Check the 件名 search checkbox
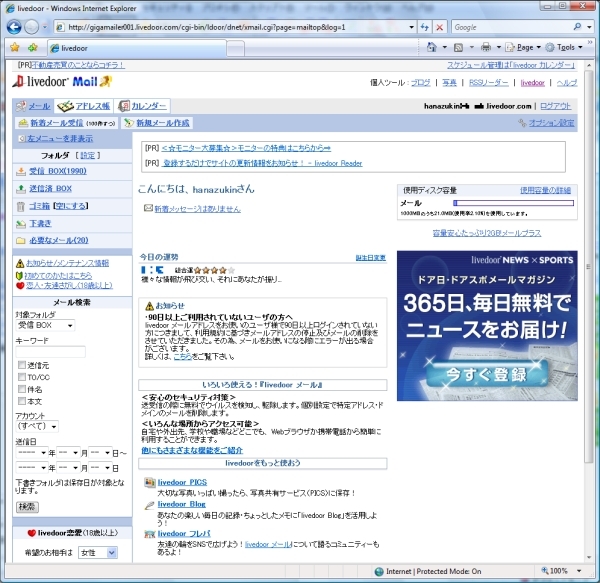 click(22, 389)
